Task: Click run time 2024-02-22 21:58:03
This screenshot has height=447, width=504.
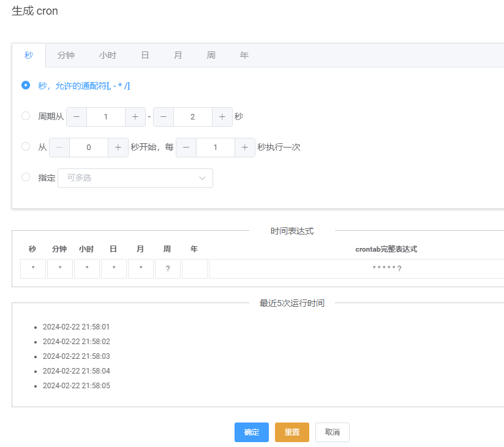Action: point(76,356)
